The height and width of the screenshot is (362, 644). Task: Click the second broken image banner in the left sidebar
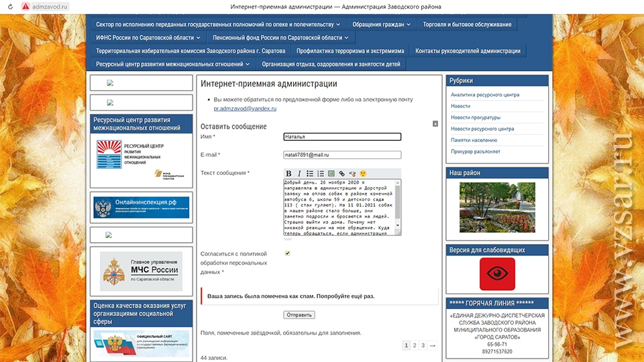tap(110, 103)
